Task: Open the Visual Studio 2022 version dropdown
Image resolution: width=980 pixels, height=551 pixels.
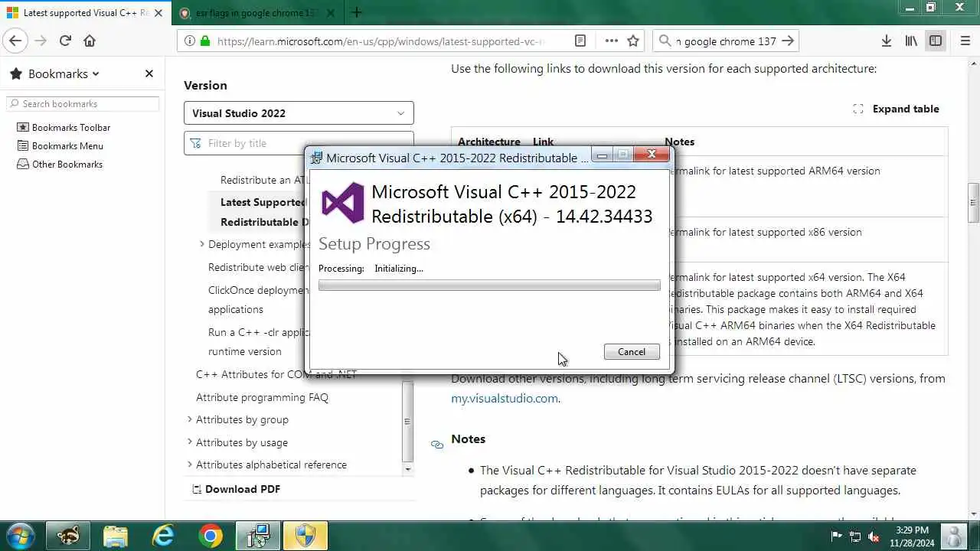Action: pyautogui.click(x=299, y=113)
